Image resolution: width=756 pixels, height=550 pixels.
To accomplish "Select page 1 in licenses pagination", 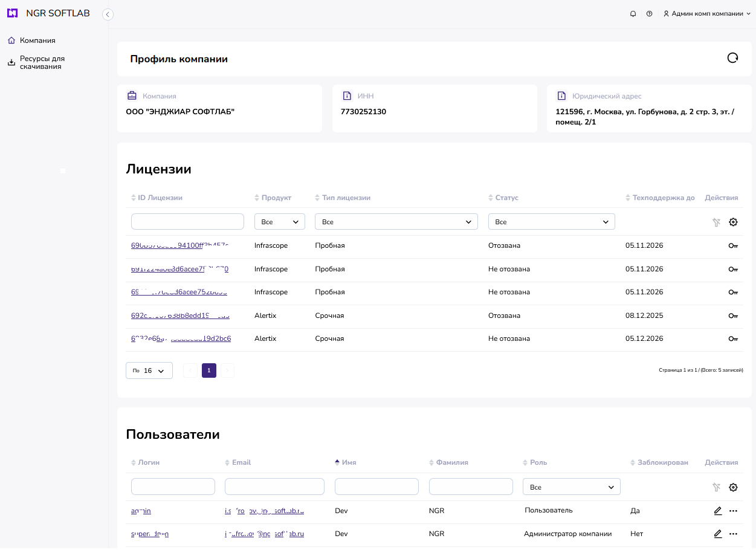I will 209,370.
